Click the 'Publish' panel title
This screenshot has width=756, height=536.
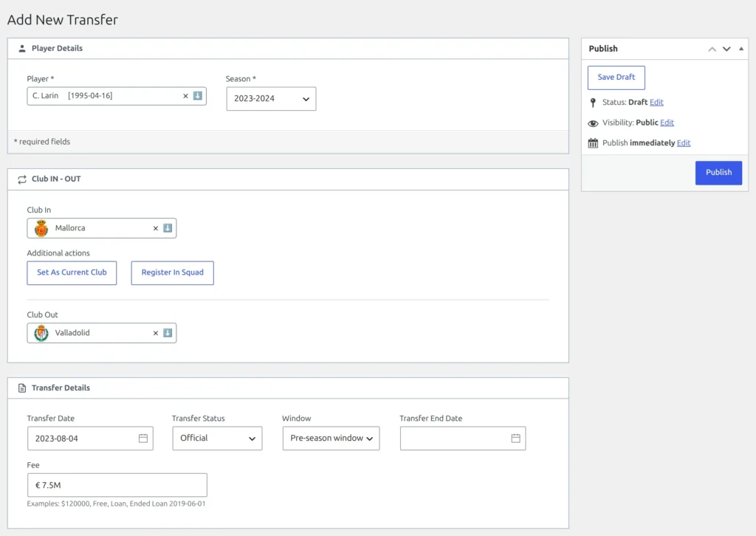click(x=603, y=49)
